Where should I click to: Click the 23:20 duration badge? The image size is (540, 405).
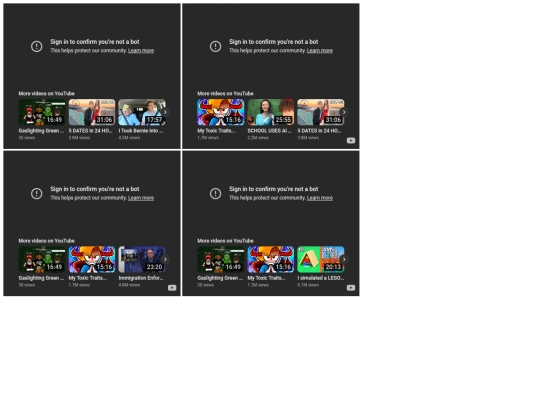pos(154,267)
